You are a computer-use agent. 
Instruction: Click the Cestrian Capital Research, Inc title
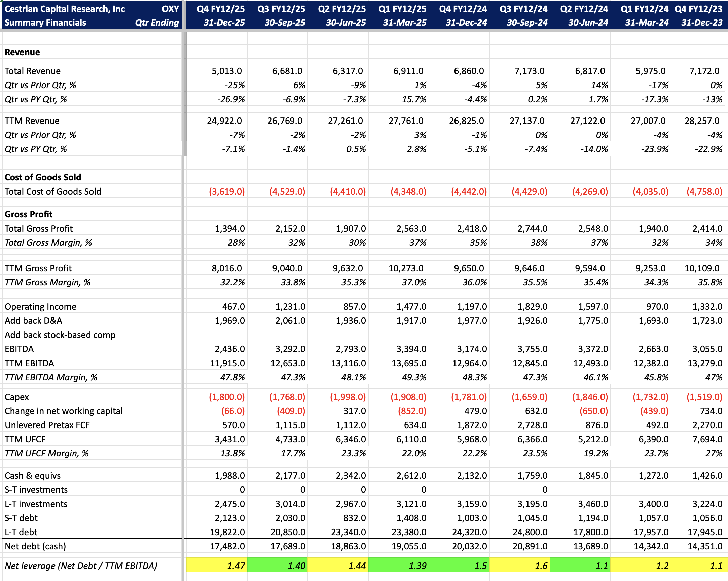coord(65,9)
